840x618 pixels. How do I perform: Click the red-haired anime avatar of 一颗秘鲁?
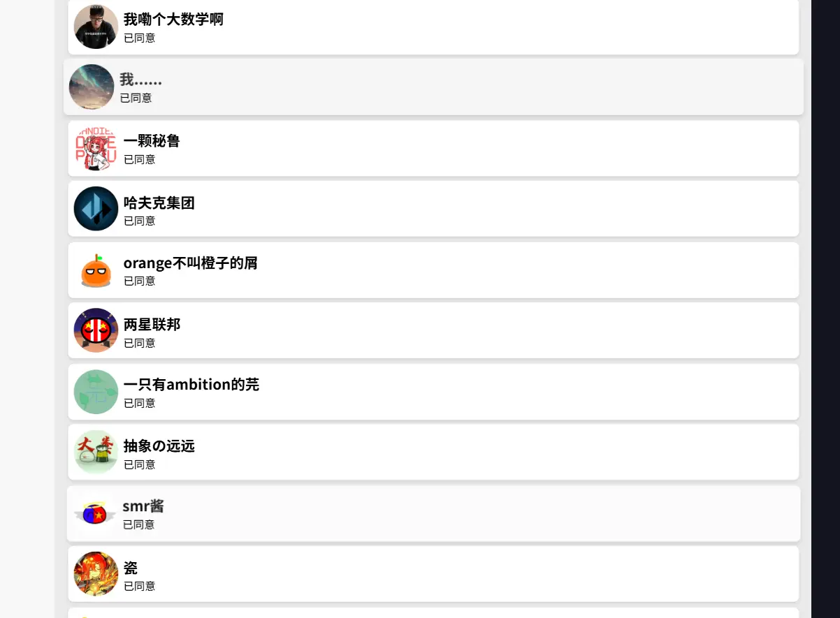tap(96, 148)
